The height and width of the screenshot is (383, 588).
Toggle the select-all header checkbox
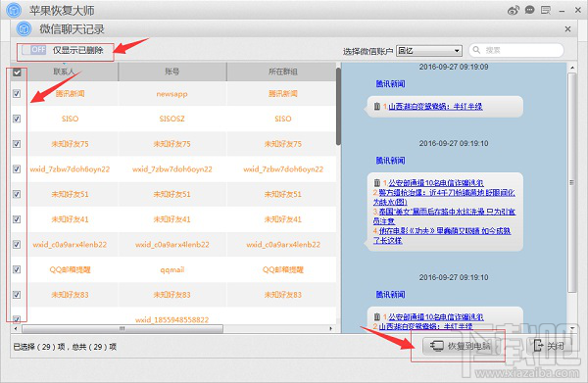click(x=17, y=72)
